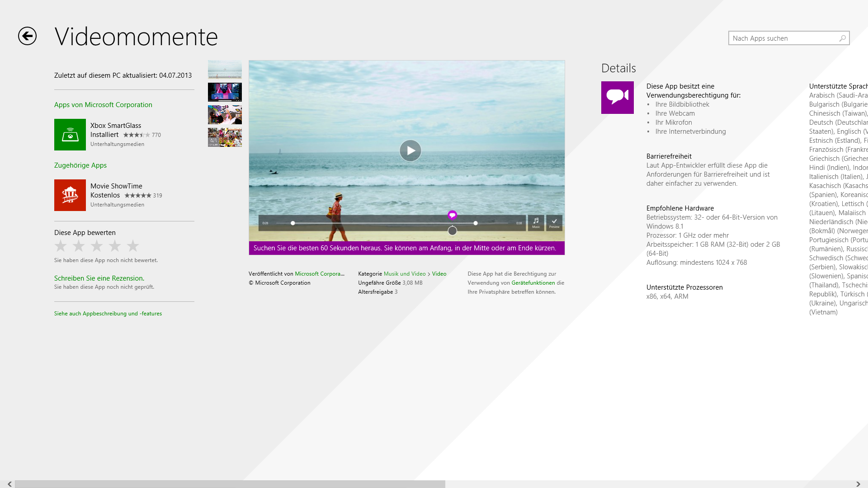The image size is (868, 488).
Task: Rate the app two stars
Action: point(79,246)
